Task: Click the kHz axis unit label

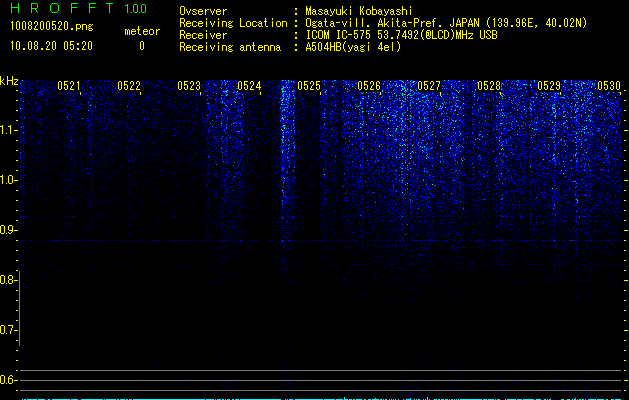Action: 9,81
